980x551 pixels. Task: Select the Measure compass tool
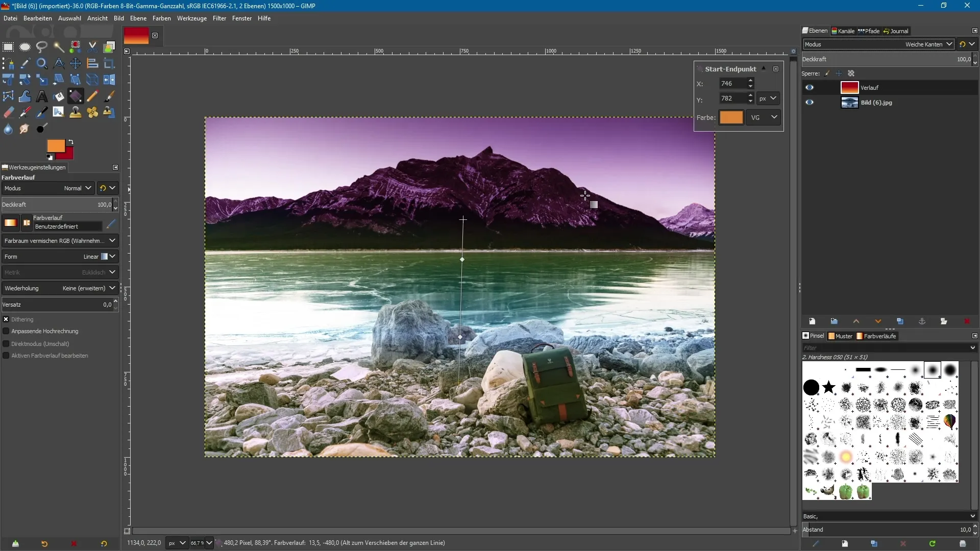coord(59,63)
